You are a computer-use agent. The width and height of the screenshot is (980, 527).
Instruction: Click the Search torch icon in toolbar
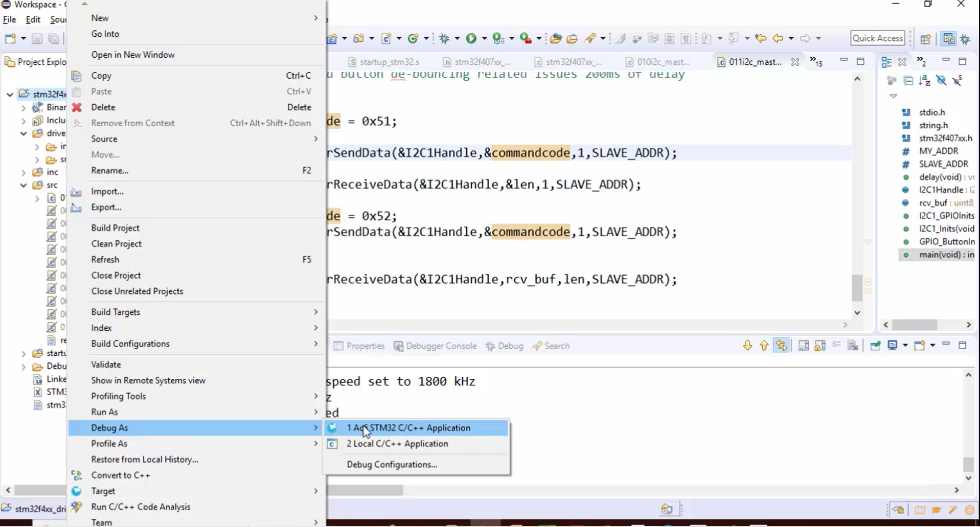pos(590,38)
